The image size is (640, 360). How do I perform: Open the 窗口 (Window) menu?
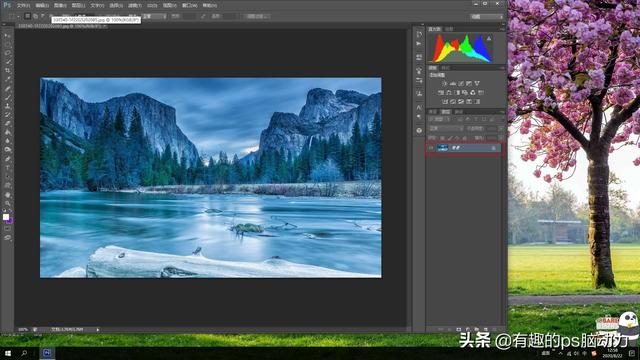tap(189, 5)
